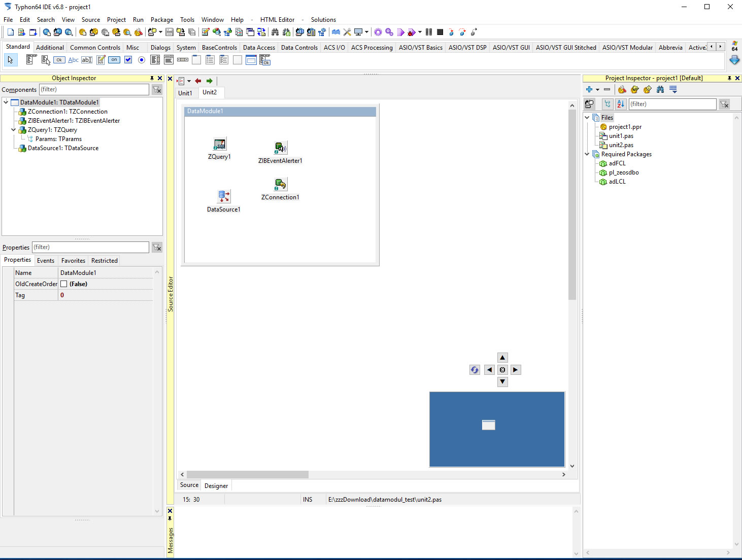Click the designer pan right arrow button
The image size is (742, 560).
click(x=516, y=370)
